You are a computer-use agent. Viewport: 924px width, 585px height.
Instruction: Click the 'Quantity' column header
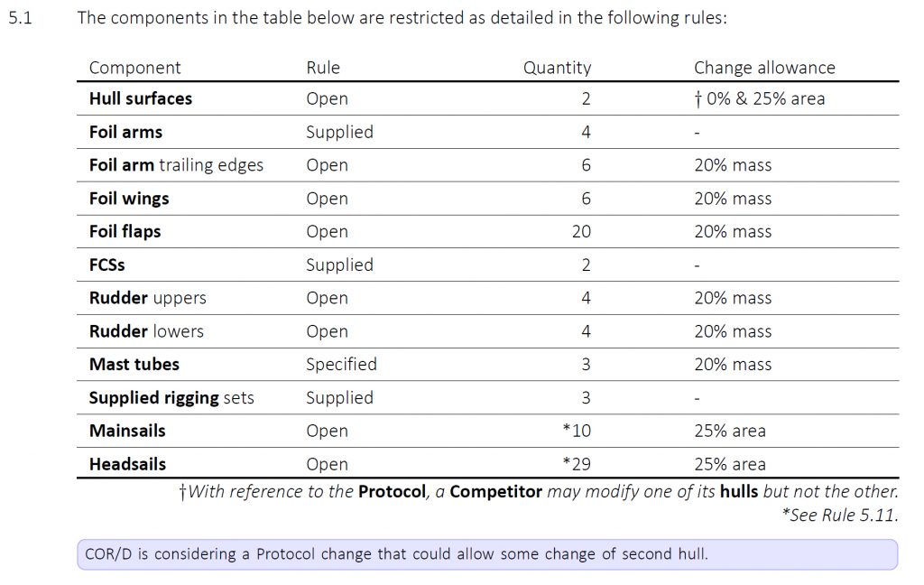[x=557, y=68]
